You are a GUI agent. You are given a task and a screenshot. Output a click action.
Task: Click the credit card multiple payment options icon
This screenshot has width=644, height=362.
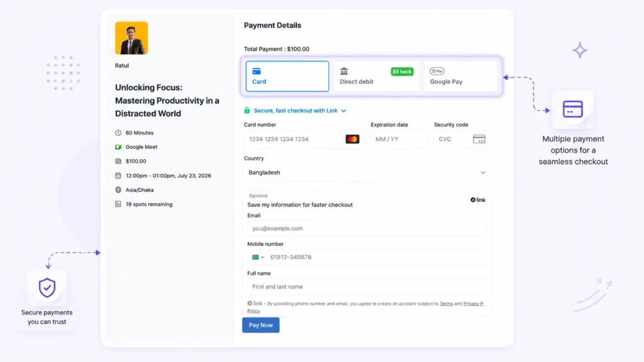[572, 109]
